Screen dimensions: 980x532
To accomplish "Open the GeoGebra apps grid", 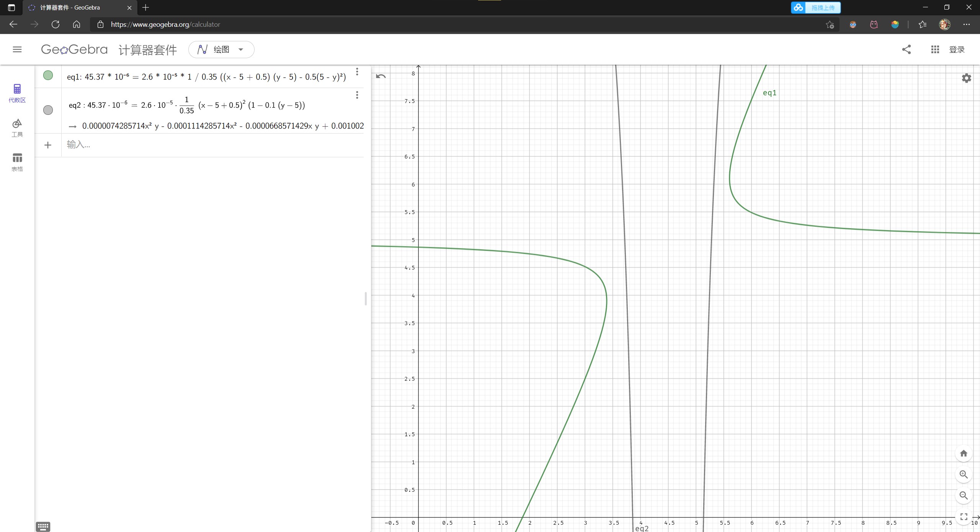I will pyautogui.click(x=935, y=49).
